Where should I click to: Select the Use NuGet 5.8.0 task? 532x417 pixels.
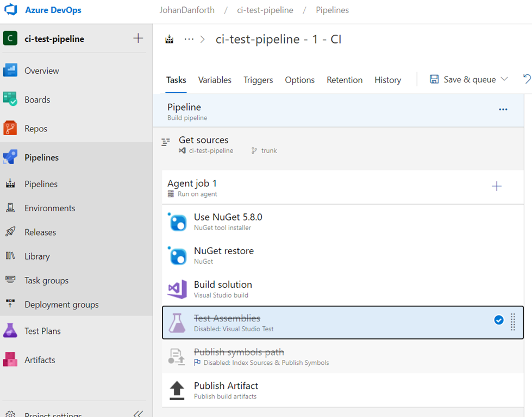(x=343, y=222)
